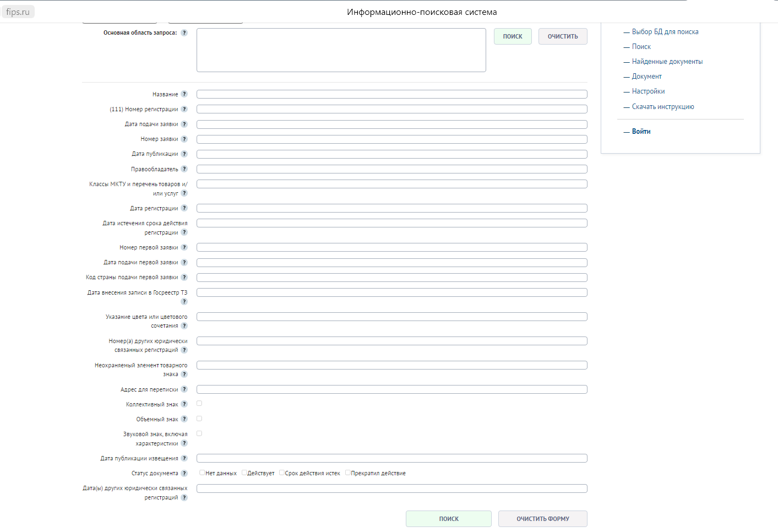
Task: Click help icon beside Название label
Action: [184, 94]
